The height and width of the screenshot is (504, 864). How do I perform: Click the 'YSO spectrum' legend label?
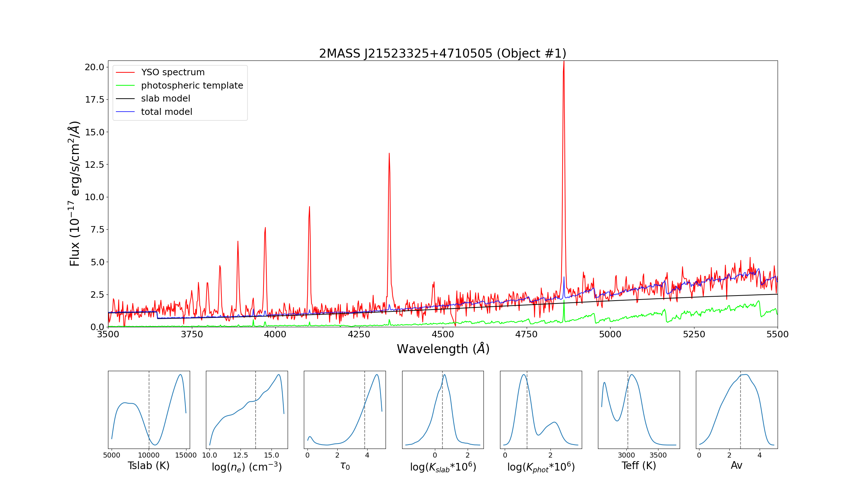pyautogui.click(x=173, y=72)
